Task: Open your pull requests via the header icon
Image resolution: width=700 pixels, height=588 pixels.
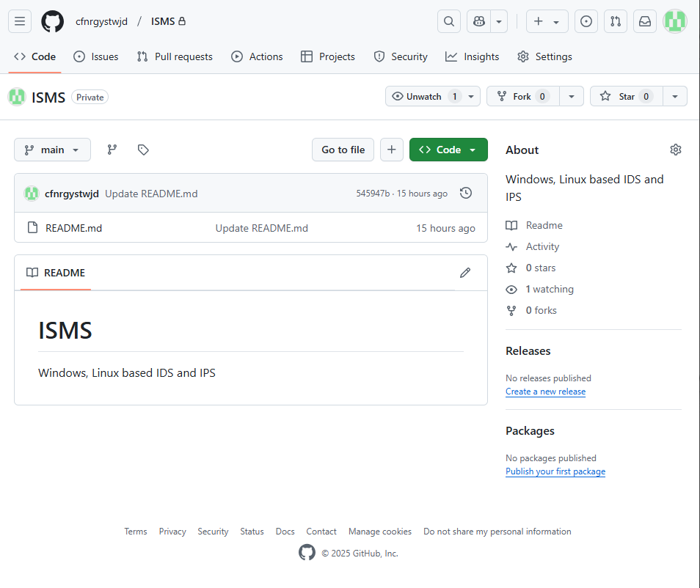Action: coord(615,21)
